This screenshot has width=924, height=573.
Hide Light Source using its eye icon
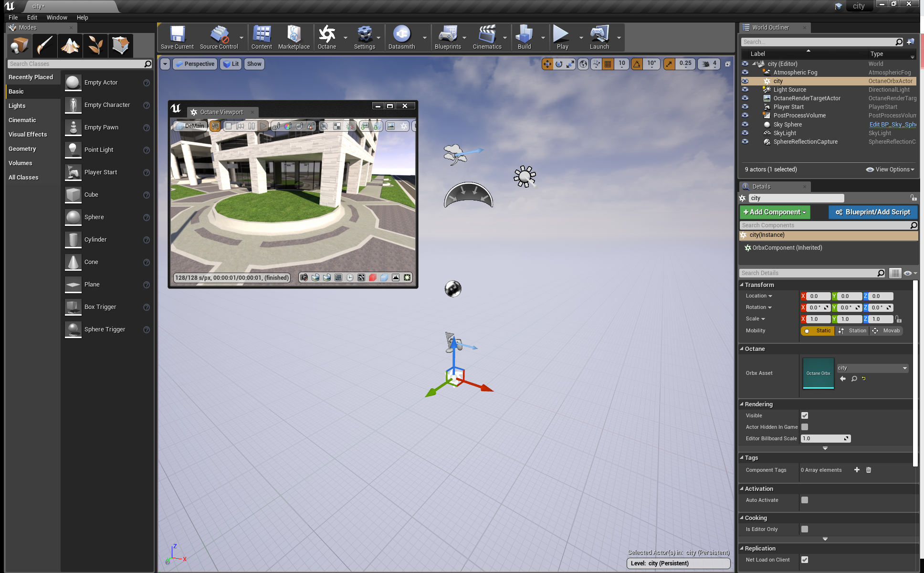tap(745, 90)
